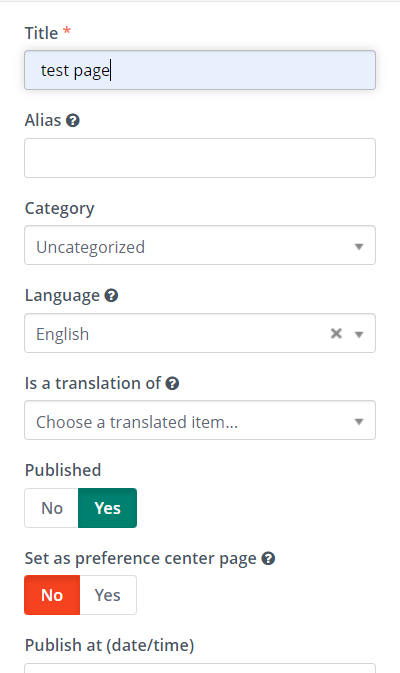This screenshot has width=400, height=673.
Task: Open 'Choose a translated item...' dropdown
Action: coord(200,420)
